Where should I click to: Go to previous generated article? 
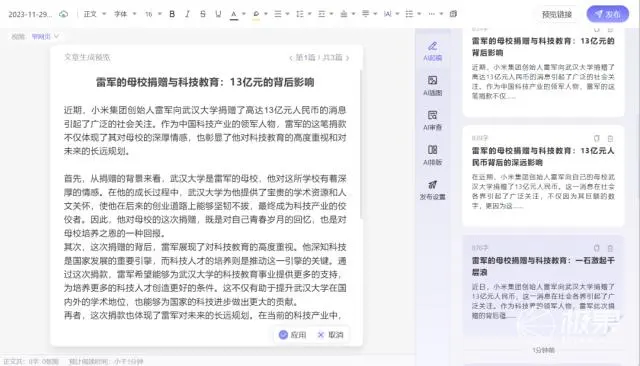tap(291, 58)
